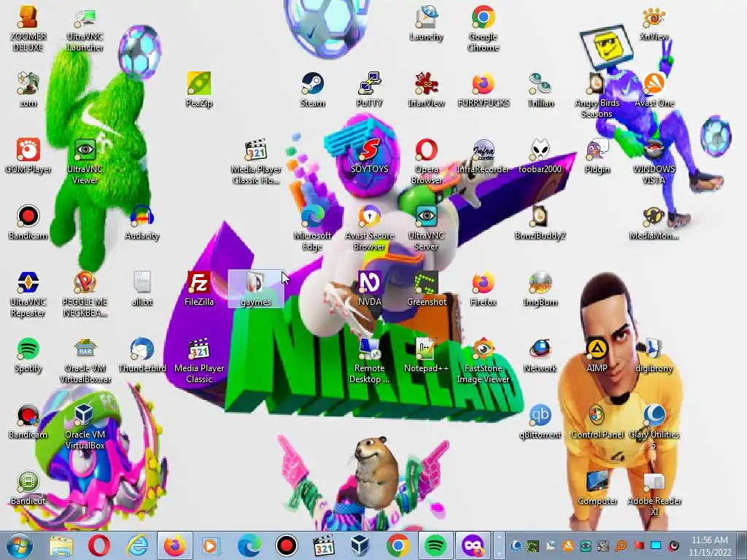
Task: Click the Windows Start button
Action: [20, 545]
